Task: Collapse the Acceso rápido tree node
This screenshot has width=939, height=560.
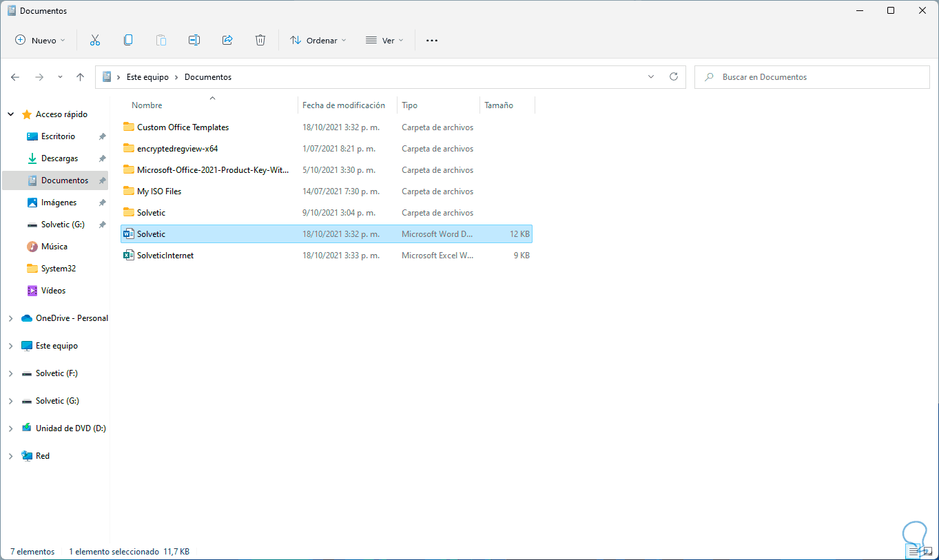Action: (10, 114)
